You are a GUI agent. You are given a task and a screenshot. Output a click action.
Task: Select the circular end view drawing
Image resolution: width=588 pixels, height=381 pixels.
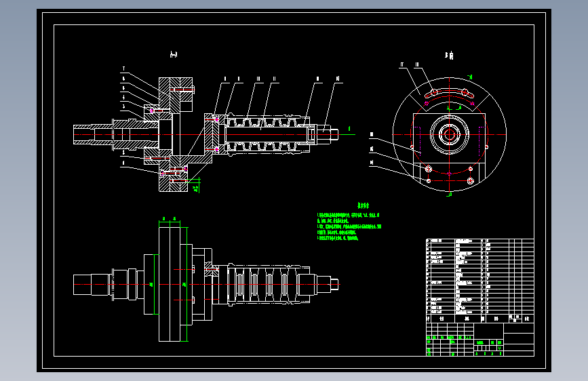(449, 134)
